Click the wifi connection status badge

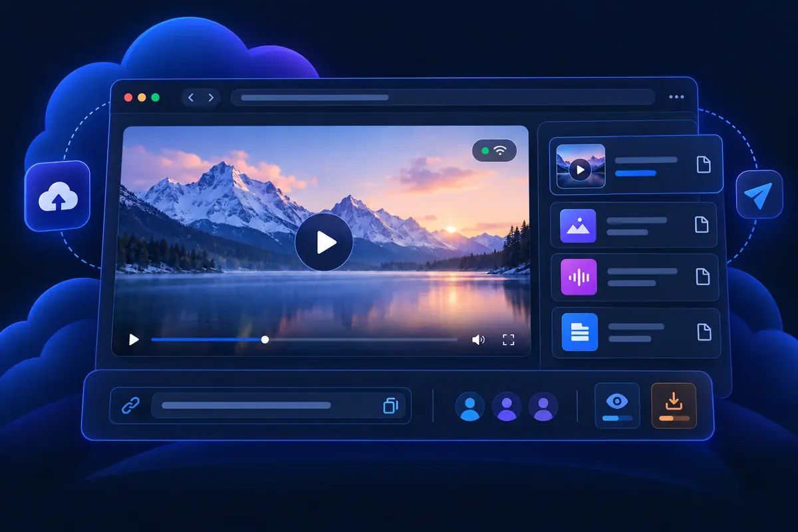(494, 151)
